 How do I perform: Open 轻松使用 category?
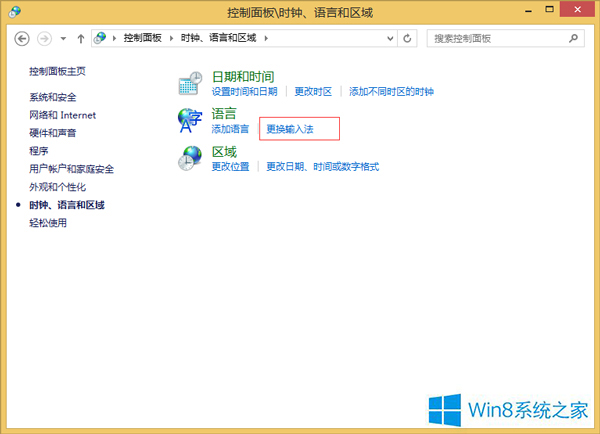pos(48,223)
